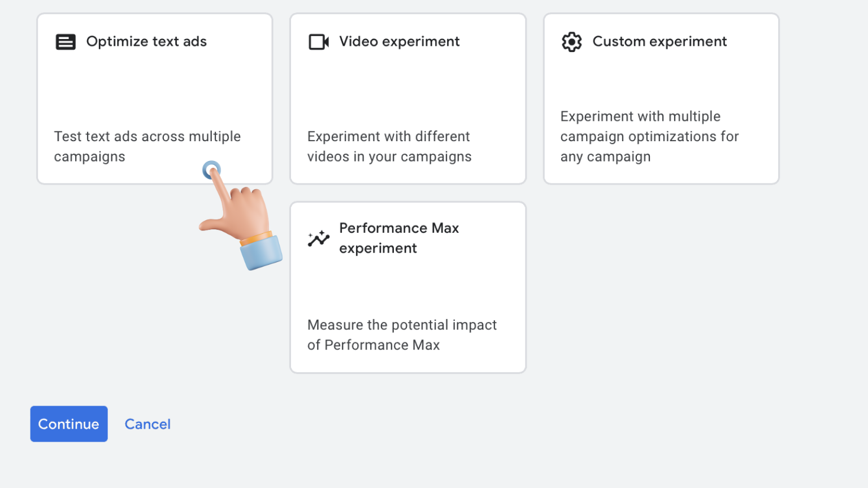868x488 pixels.
Task: Click the Continue button
Action: click(69, 424)
